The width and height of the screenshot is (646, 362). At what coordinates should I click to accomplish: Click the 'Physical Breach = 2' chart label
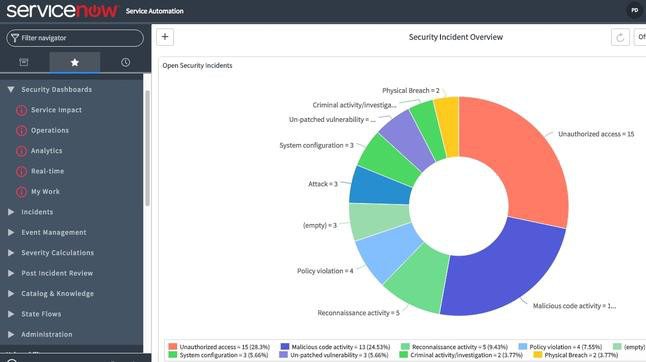pyautogui.click(x=411, y=90)
